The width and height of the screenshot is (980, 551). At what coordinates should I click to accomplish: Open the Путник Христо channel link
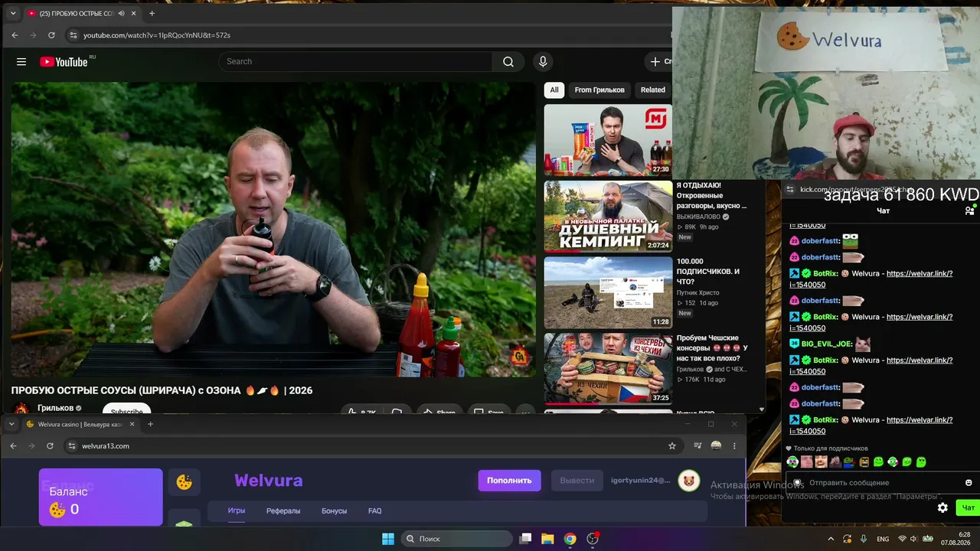[x=698, y=293]
